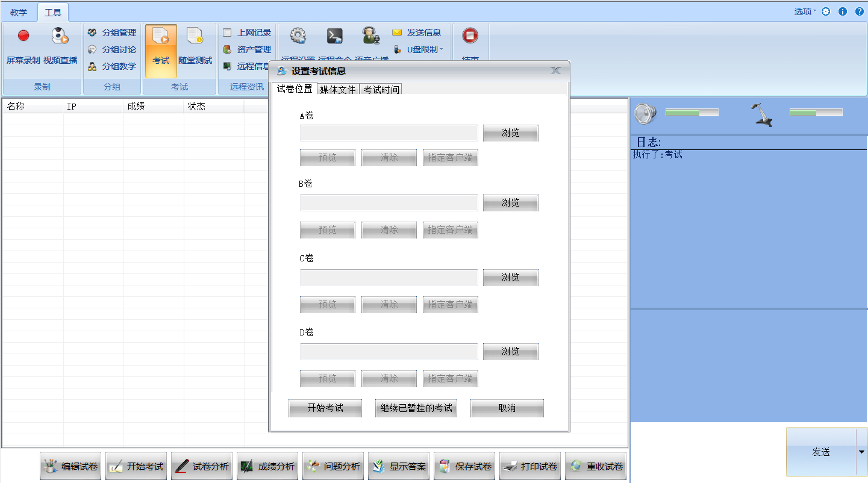Open 分组管理 group management
The width and height of the screenshot is (868, 483).
coord(112,33)
